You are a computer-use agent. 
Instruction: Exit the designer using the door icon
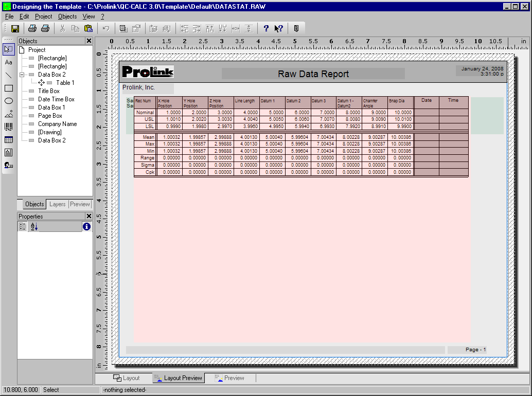coord(296,29)
